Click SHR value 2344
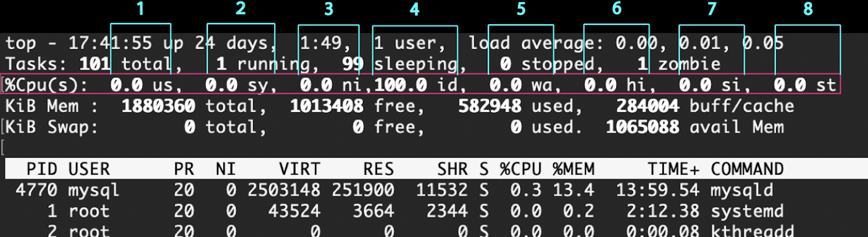868x237 pixels. point(447,211)
